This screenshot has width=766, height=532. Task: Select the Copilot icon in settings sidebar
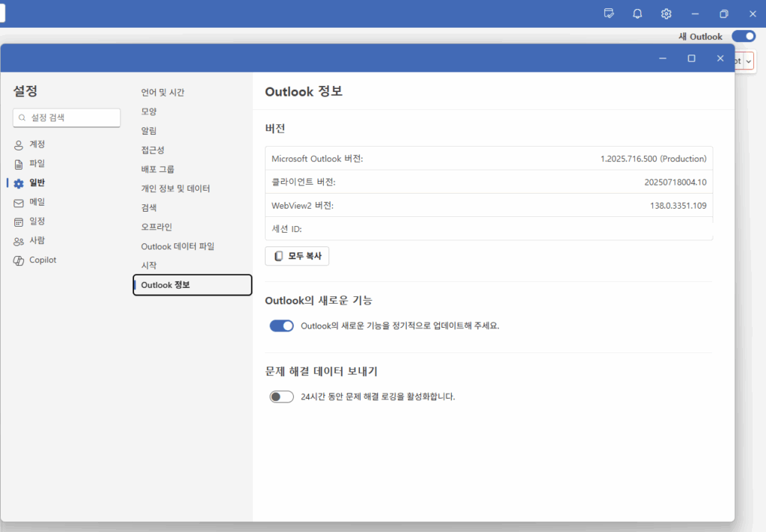coord(19,260)
